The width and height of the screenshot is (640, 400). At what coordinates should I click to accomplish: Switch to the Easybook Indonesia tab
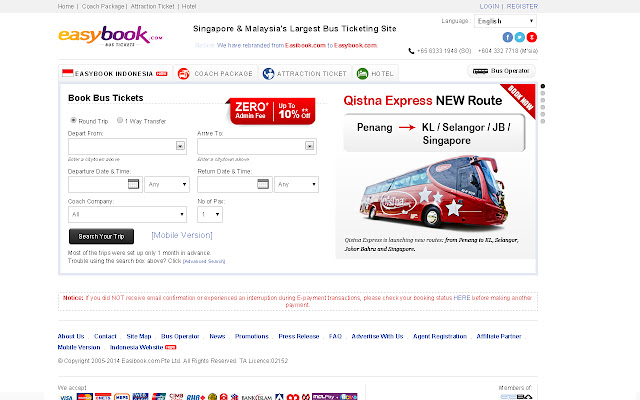(x=115, y=73)
